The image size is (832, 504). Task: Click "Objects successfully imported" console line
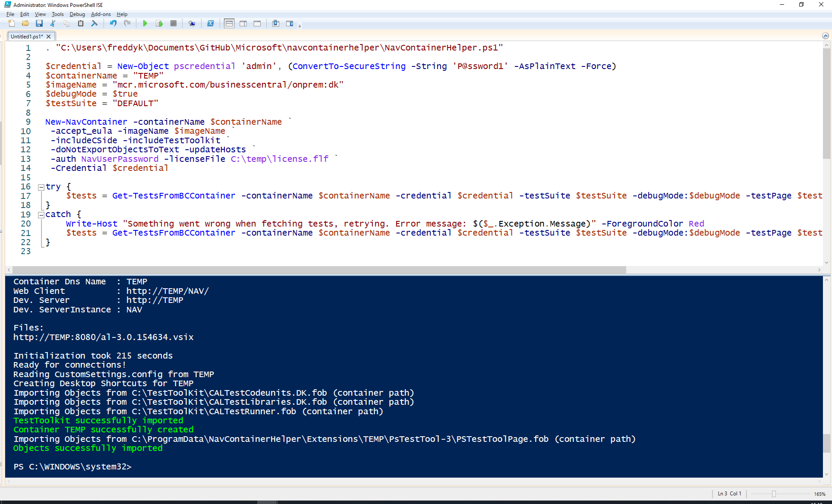pos(88,448)
